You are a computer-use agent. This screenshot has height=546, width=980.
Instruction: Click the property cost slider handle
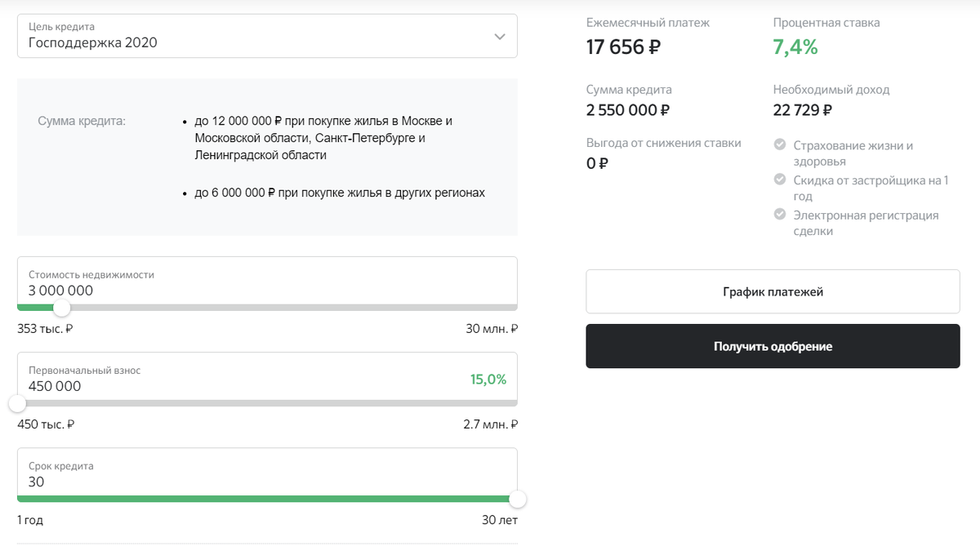(61, 308)
